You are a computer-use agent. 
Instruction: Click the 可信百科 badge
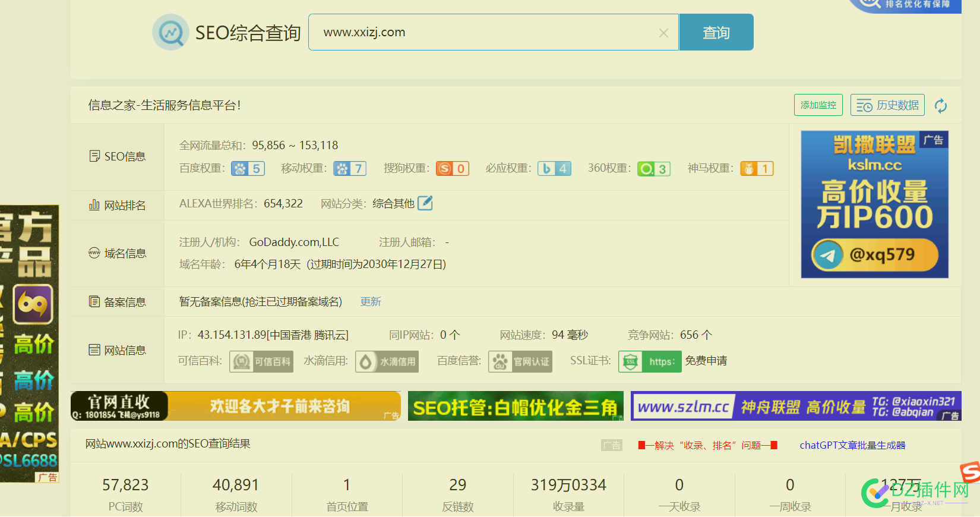click(x=261, y=361)
